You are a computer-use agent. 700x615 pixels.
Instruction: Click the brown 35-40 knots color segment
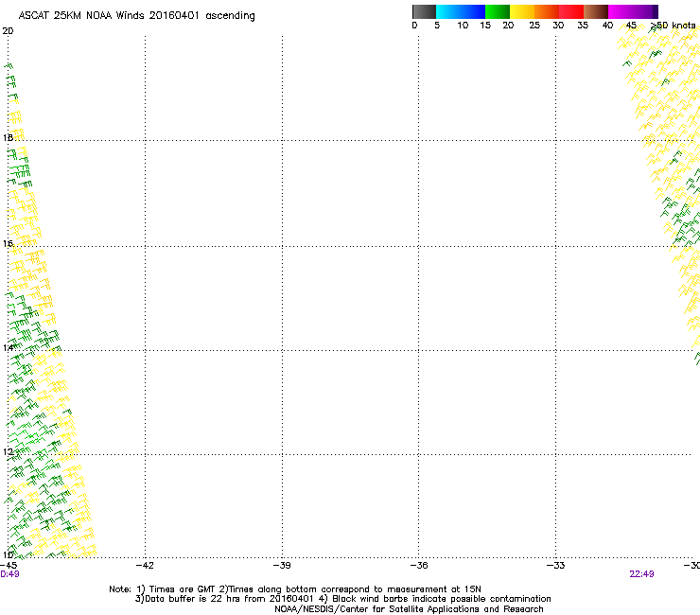point(596,11)
